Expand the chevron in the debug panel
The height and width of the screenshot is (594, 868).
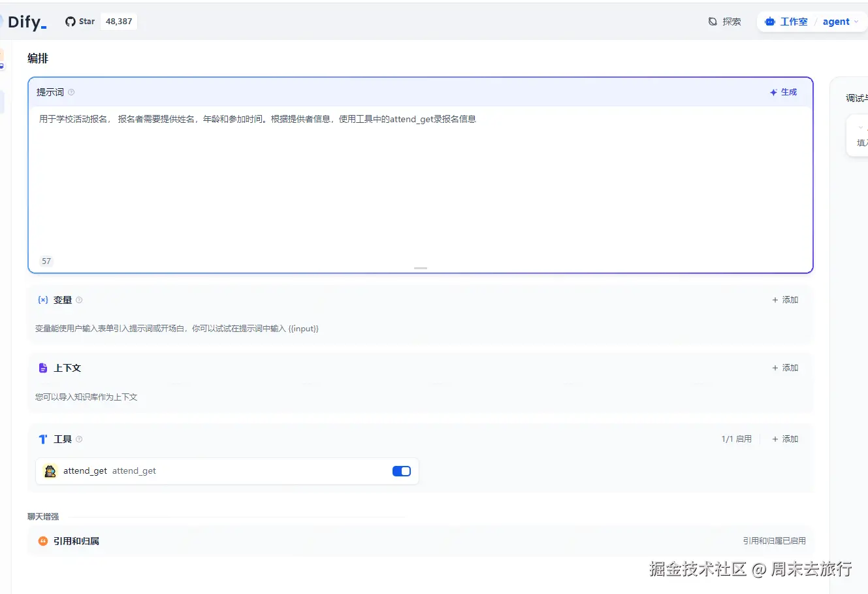click(x=860, y=128)
